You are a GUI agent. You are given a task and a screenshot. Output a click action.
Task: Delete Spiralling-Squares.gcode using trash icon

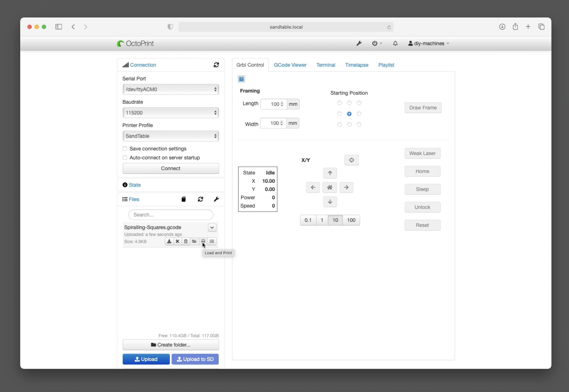[185, 241]
